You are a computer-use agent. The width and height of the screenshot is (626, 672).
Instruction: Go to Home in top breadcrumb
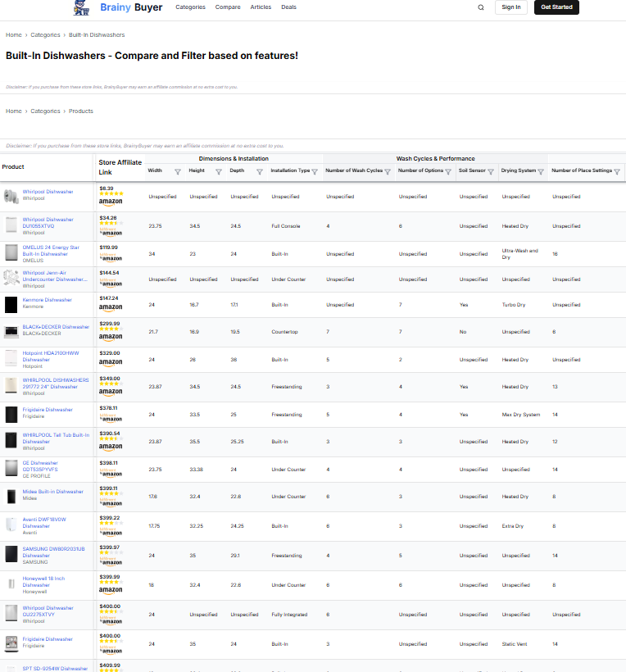[x=14, y=35]
